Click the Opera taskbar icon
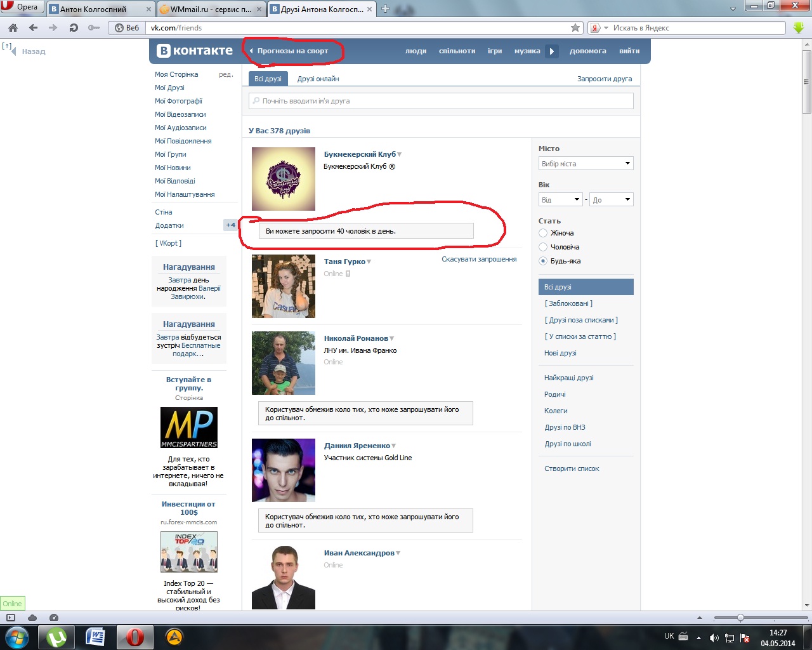812x650 pixels. pos(135,637)
